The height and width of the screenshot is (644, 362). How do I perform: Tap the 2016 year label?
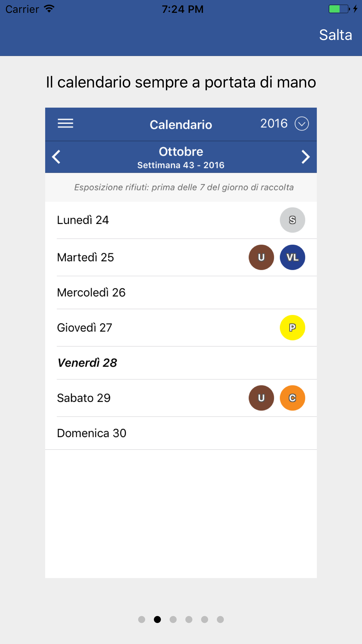(x=274, y=124)
